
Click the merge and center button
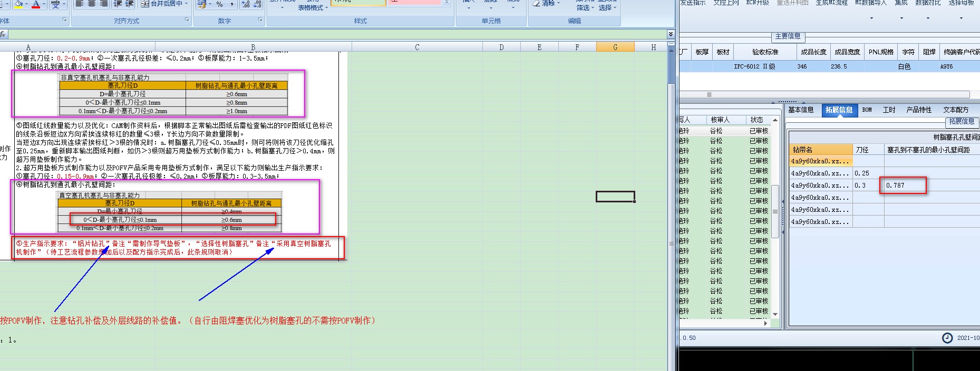(162, 4)
